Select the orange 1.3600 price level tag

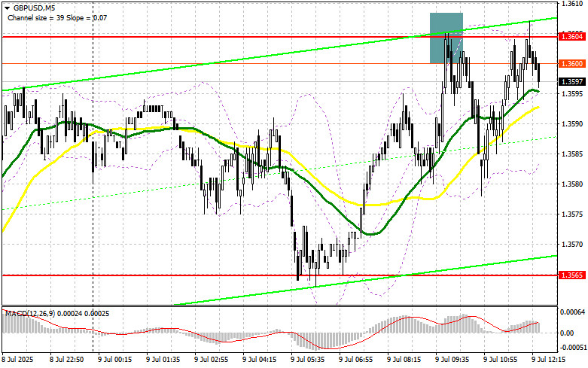572,64
